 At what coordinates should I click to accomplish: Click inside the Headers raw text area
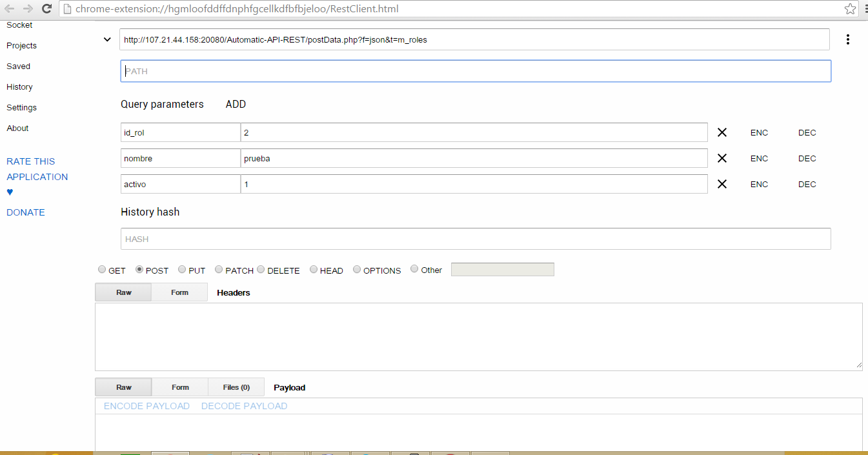click(x=478, y=337)
